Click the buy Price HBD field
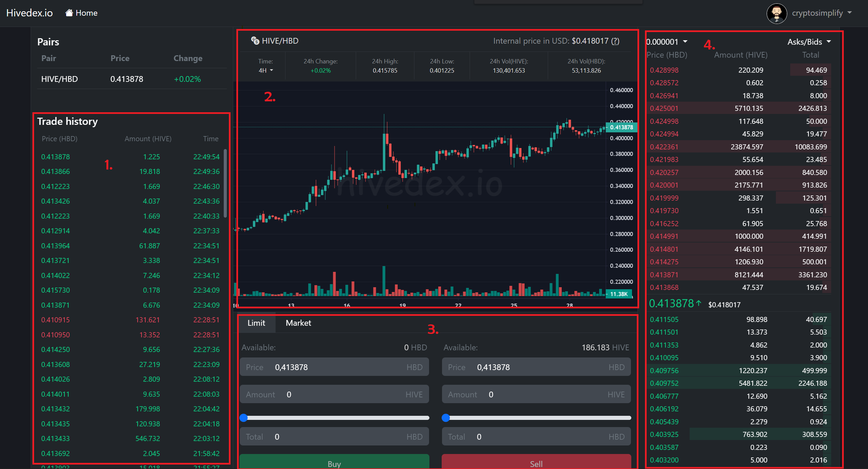The image size is (868, 469). (x=334, y=367)
